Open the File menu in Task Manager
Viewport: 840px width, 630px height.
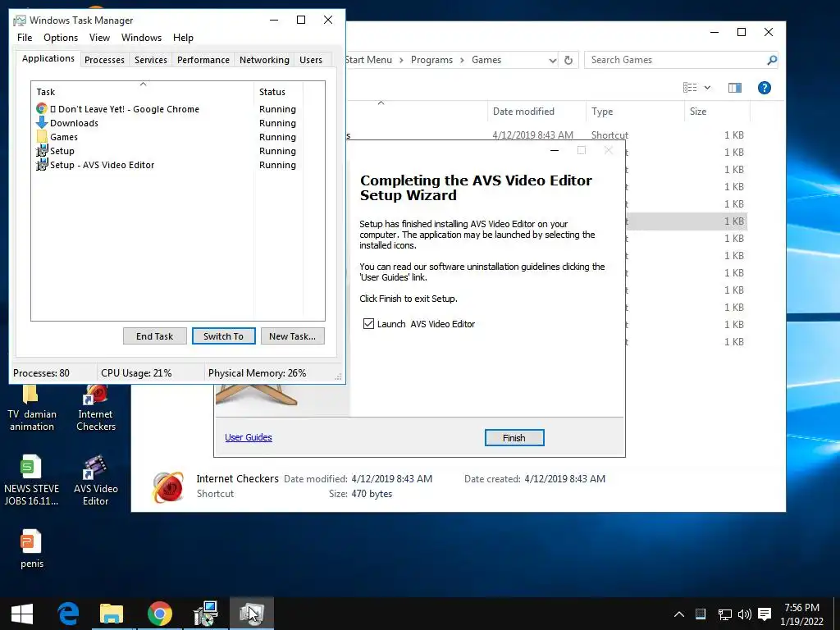25,38
